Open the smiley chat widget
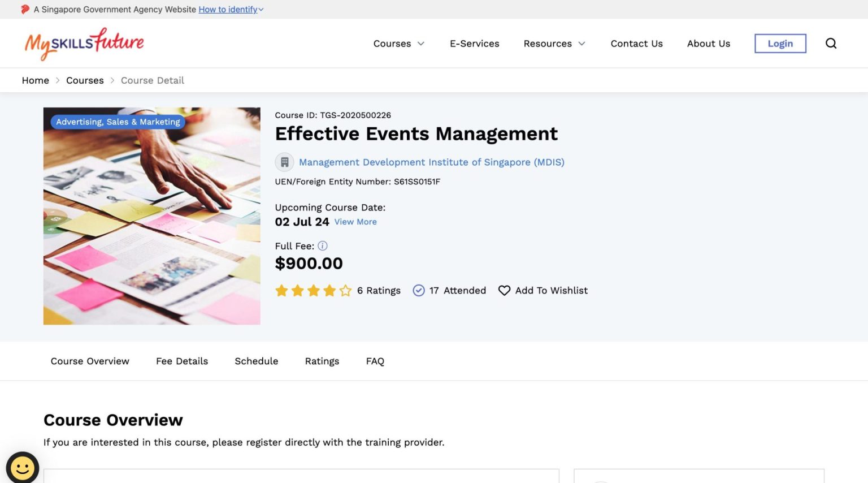Image resolution: width=868 pixels, height=483 pixels. point(22,467)
